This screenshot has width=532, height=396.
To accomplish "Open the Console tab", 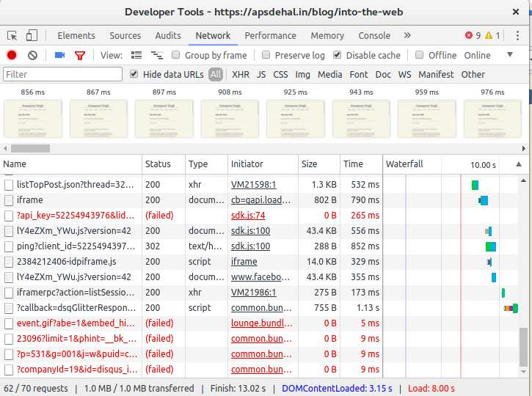I will point(374,36).
